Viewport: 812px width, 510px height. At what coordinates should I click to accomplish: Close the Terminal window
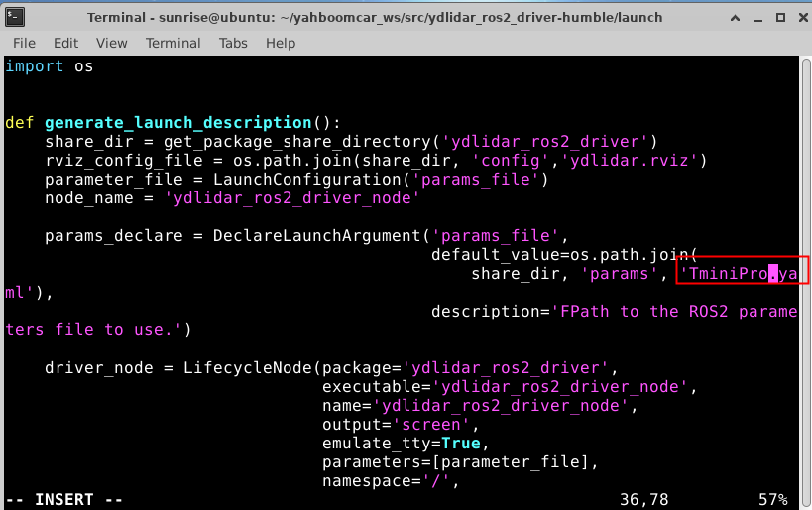(x=803, y=18)
